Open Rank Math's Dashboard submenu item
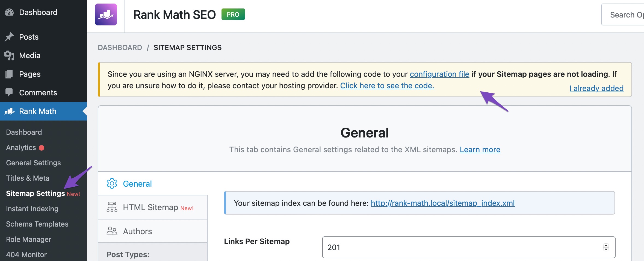Viewport: 644px width, 261px height. pyautogui.click(x=24, y=132)
